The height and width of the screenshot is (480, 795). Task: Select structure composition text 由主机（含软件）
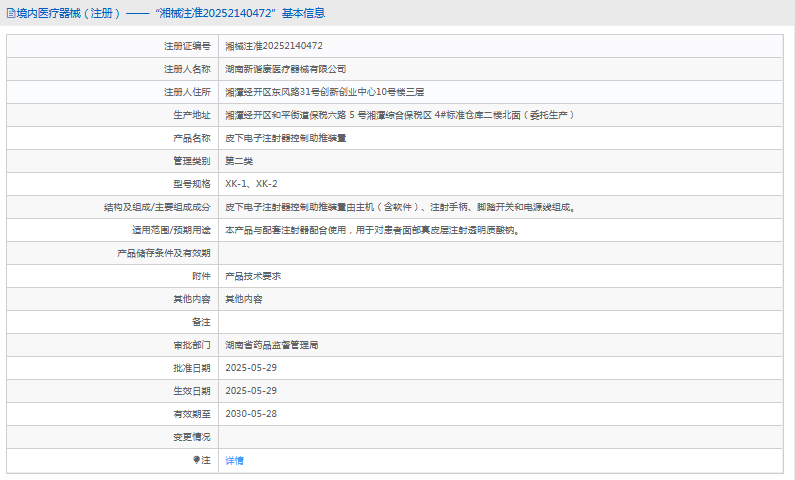(x=383, y=207)
